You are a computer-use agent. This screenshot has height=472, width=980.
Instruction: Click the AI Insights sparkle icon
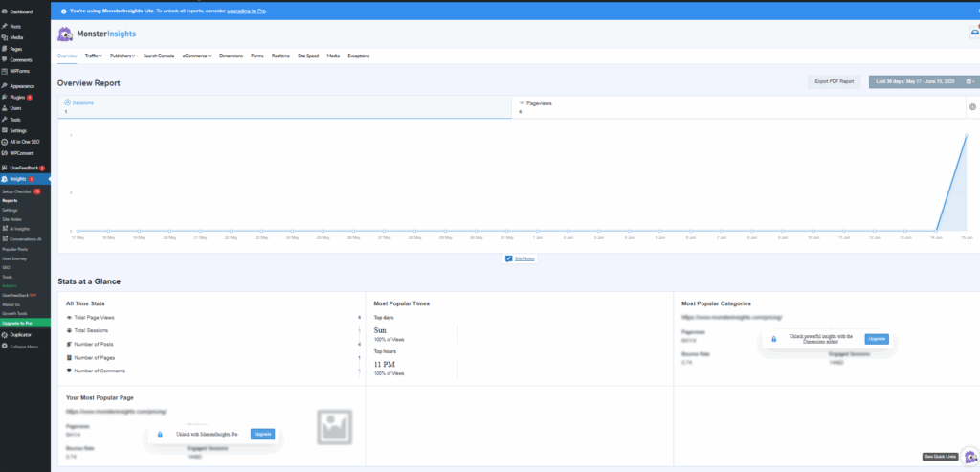click(5, 229)
